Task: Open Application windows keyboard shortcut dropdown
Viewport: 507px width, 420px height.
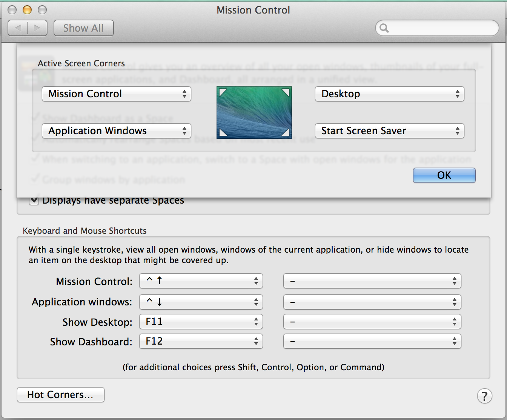Action: 201,302
